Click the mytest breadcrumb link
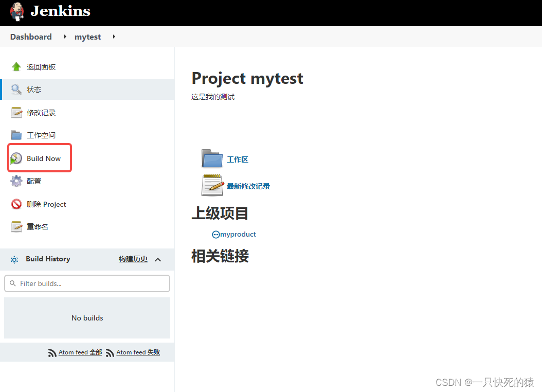 click(x=88, y=37)
